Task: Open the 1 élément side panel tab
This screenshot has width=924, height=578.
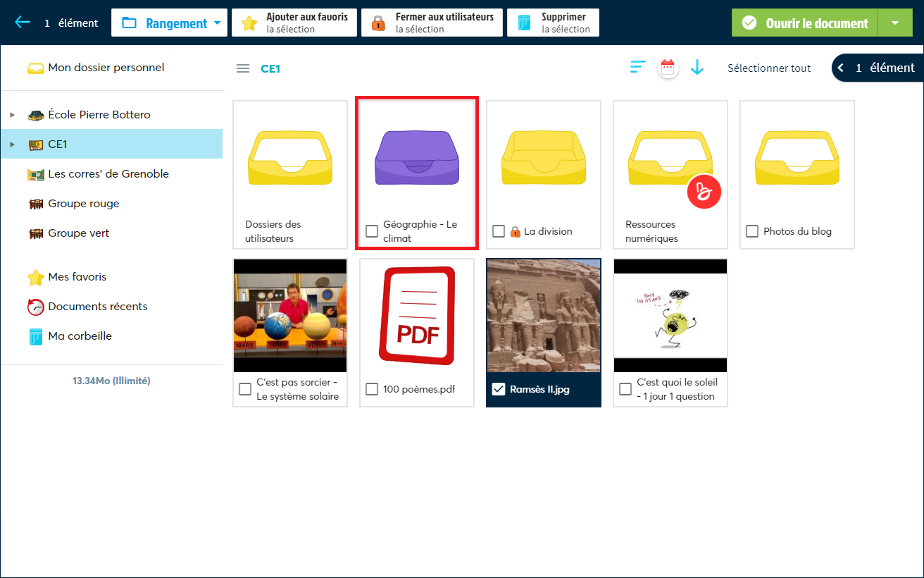Action: pyautogui.click(x=878, y=68)
